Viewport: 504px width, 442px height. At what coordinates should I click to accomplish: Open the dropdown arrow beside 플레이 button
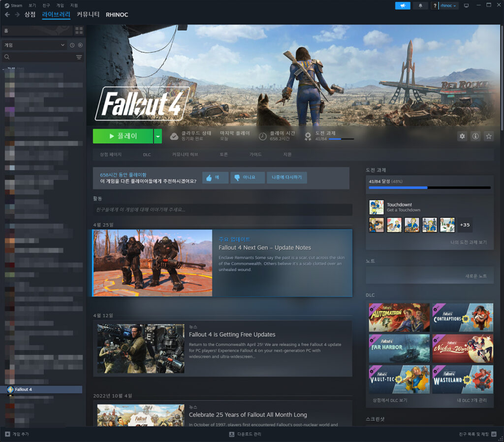(x=157, y=136)
